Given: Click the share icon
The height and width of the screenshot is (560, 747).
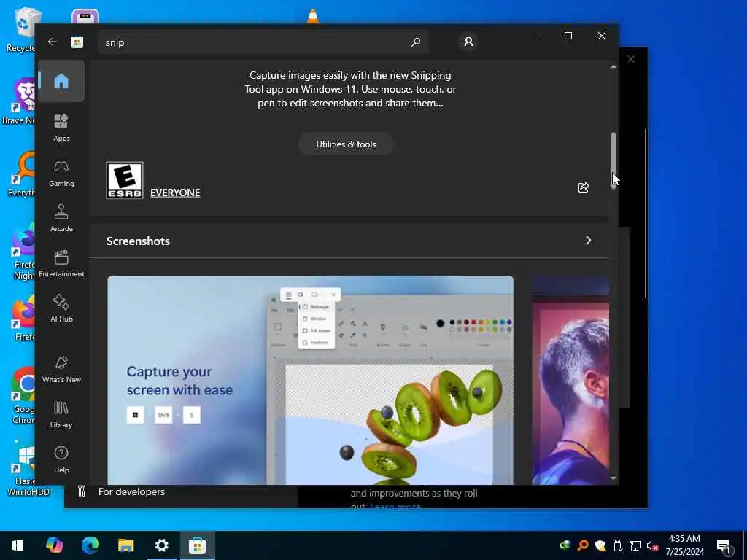Looking at the screenshot, I should [584, 187].
